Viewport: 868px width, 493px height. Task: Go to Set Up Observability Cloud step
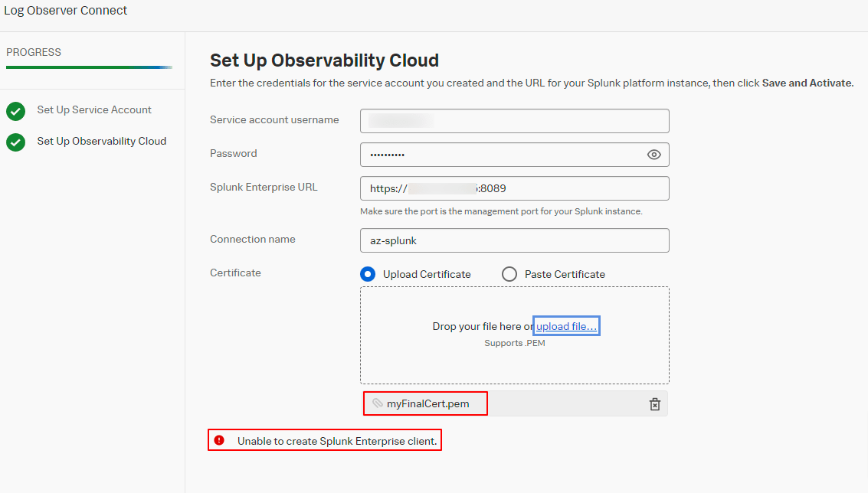tap(101, 142)
